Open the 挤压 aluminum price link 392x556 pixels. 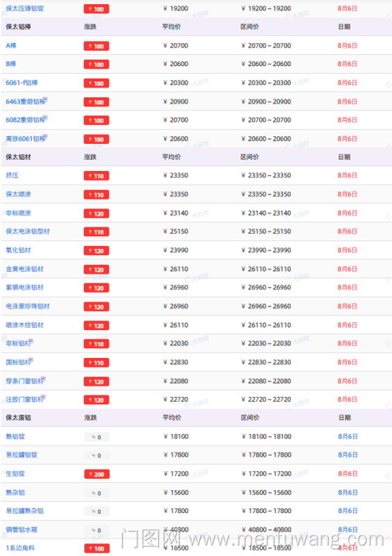coord(12,175)
